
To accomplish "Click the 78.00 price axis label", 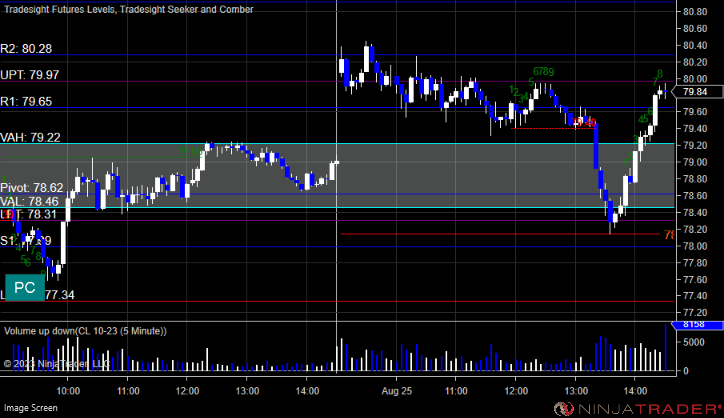I will pos(695,246).
